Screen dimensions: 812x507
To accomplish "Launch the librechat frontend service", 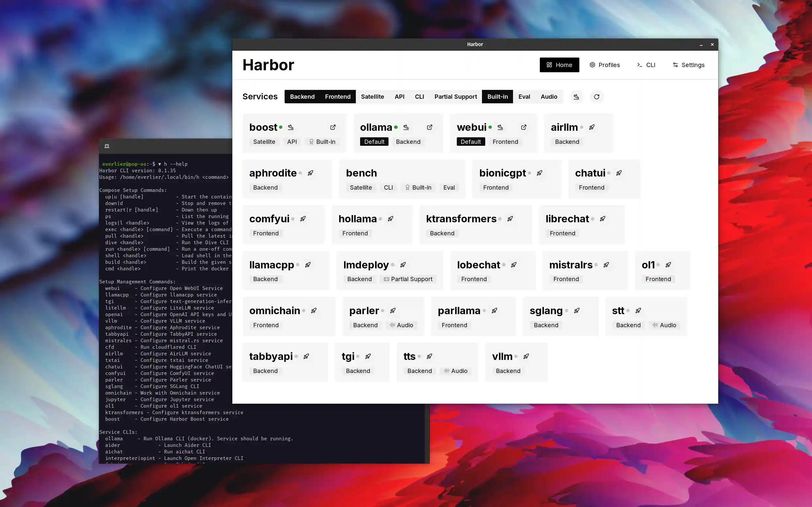I will (602, 219).
